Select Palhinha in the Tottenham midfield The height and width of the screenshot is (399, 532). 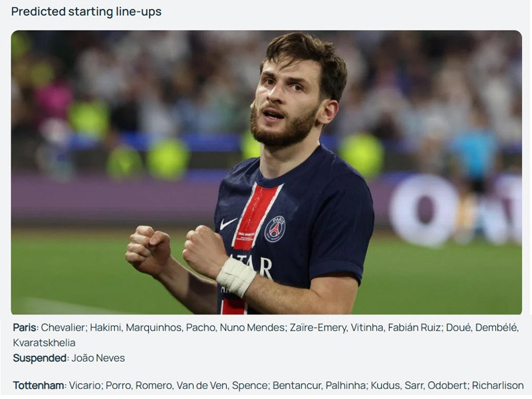point(345,386)
